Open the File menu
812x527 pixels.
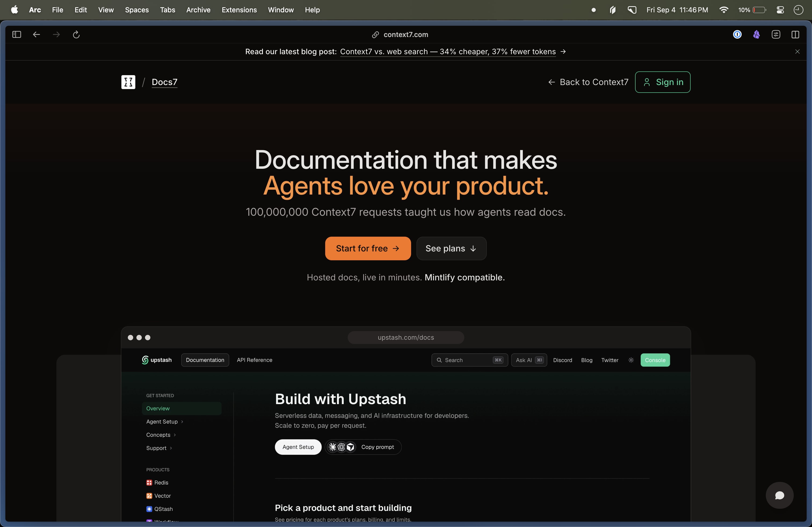[58, 10]
